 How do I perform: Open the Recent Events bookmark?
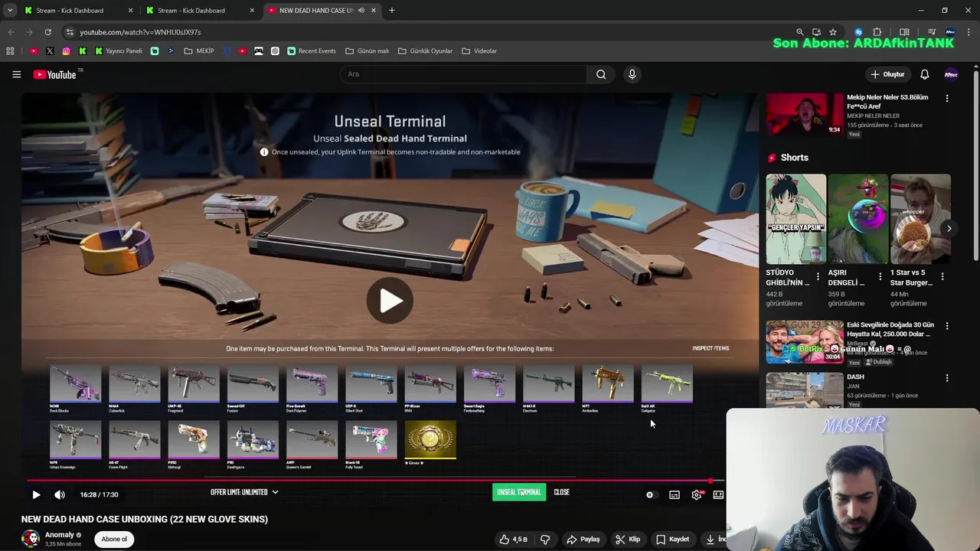(312, 51)
